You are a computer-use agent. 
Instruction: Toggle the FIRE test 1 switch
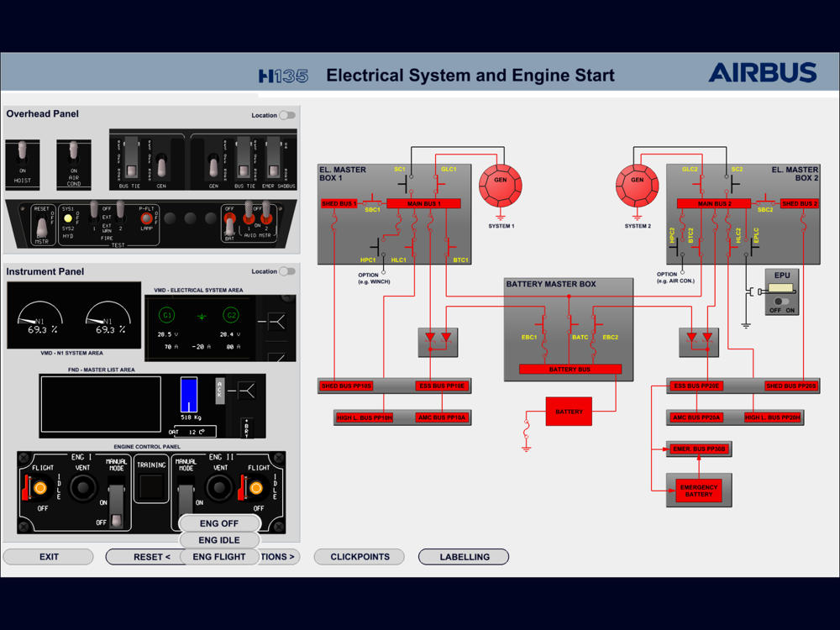(x=94, y=213)
